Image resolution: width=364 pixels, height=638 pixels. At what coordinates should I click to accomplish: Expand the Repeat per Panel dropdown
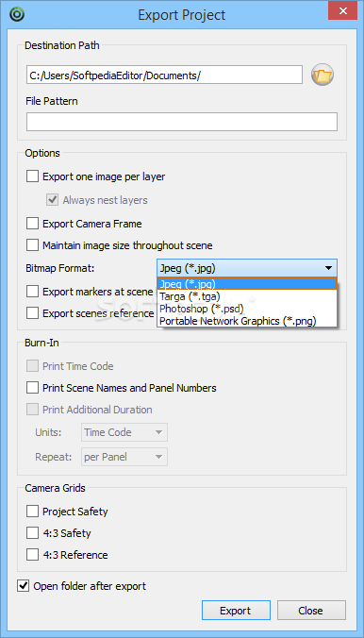coord(124,457)
